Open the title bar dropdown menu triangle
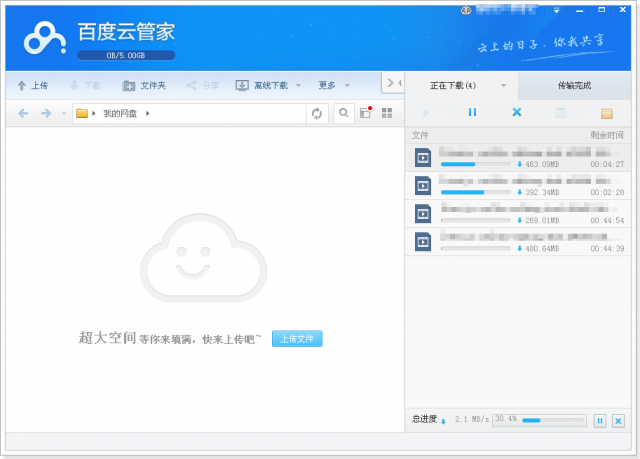This screenshot has width=640, height=459. [556, 11]
